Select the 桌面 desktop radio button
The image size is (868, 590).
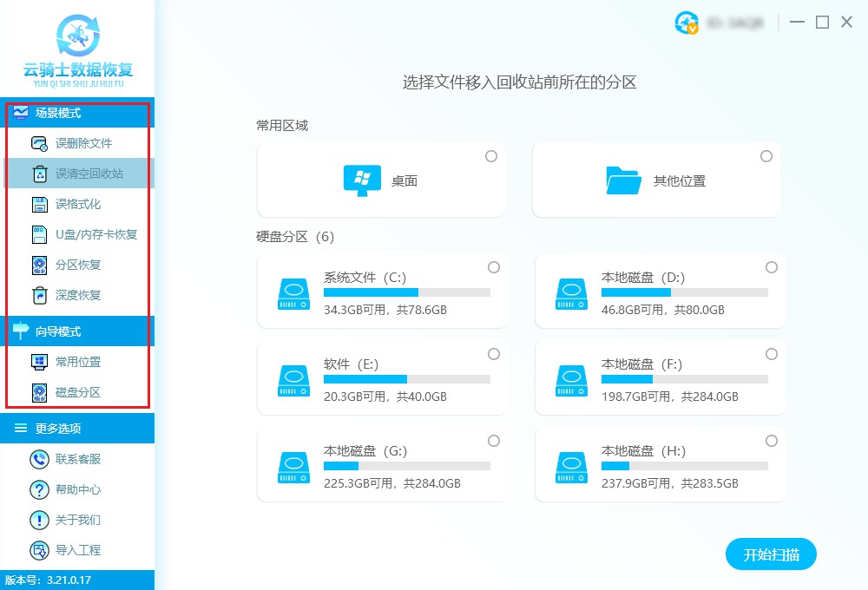(x=491, y=156)
